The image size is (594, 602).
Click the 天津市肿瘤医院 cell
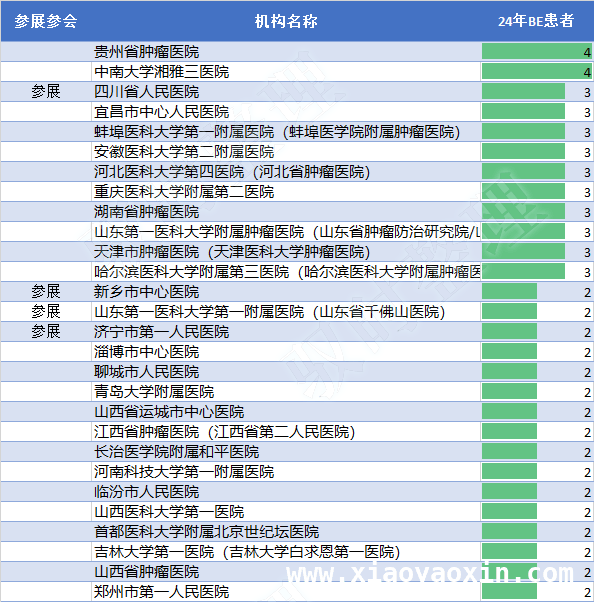coord(286,251)
